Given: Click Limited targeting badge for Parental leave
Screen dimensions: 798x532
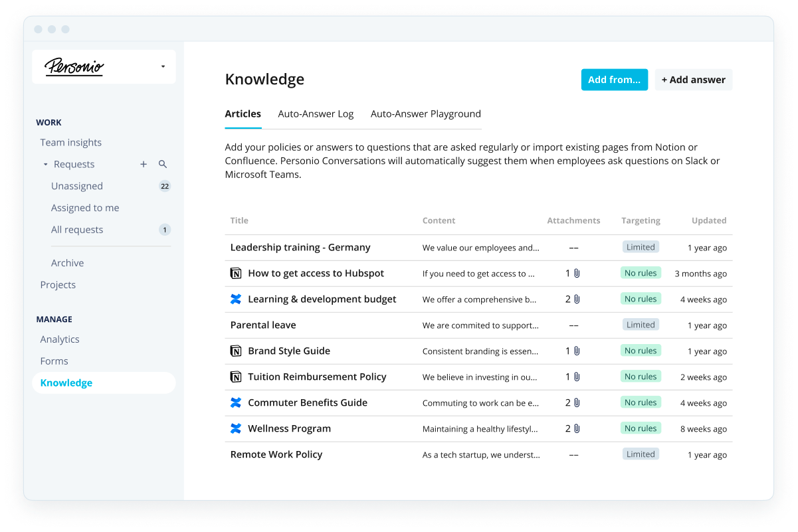Looking at the screenshot, I should pyautogui.click(x=641, y=325).
